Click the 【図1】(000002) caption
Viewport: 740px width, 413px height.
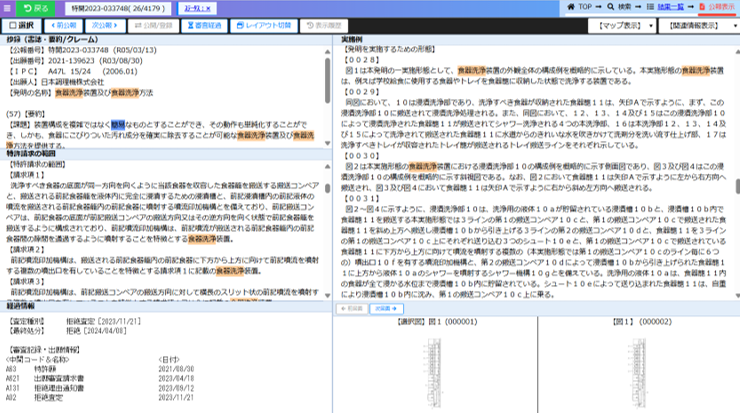tap(642, 322)
